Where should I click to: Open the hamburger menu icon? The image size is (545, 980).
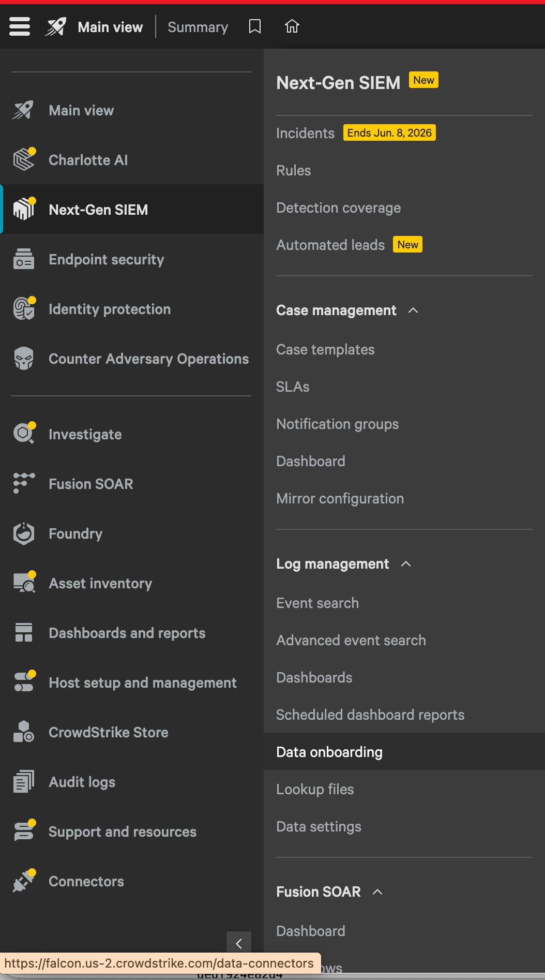(x=20, y=26)
